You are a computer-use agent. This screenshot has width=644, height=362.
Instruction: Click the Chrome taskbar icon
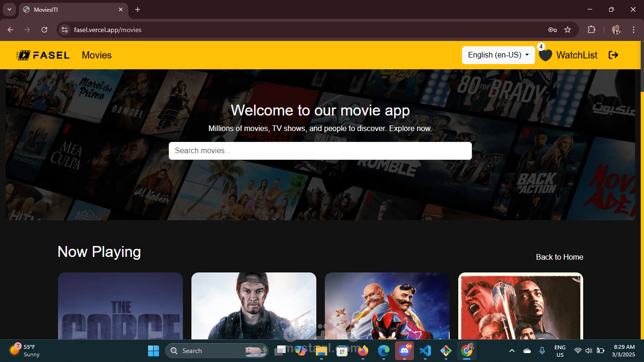pos(467,351)
